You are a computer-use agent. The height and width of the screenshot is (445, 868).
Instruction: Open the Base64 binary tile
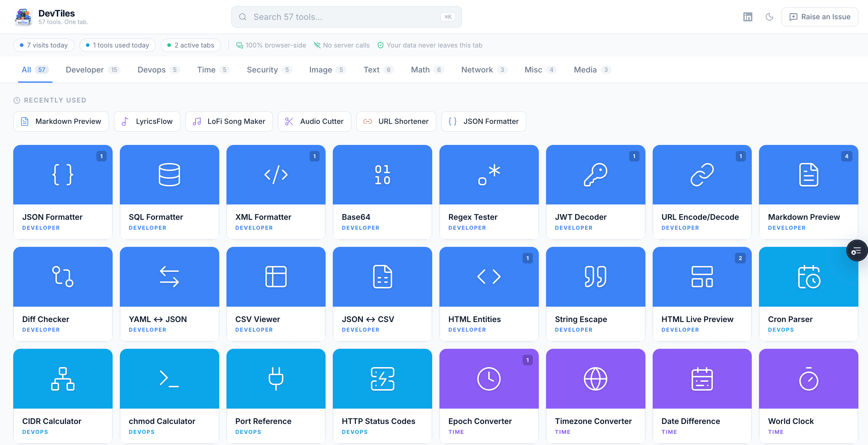(382, 192)
